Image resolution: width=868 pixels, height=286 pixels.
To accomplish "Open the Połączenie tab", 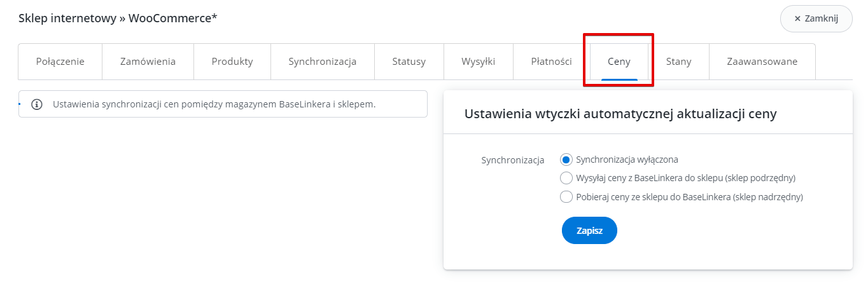I will pyautogui.click(x=60, y=62).
